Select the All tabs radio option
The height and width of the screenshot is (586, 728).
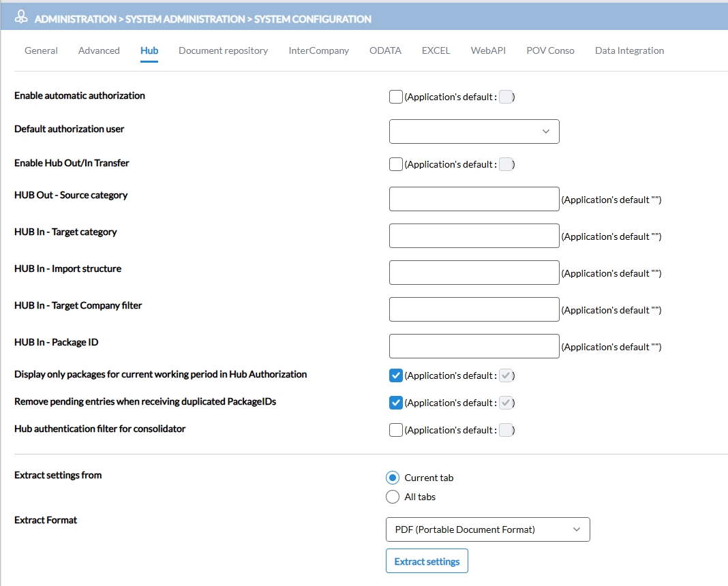pyautogui.click(x=393, y=497)
